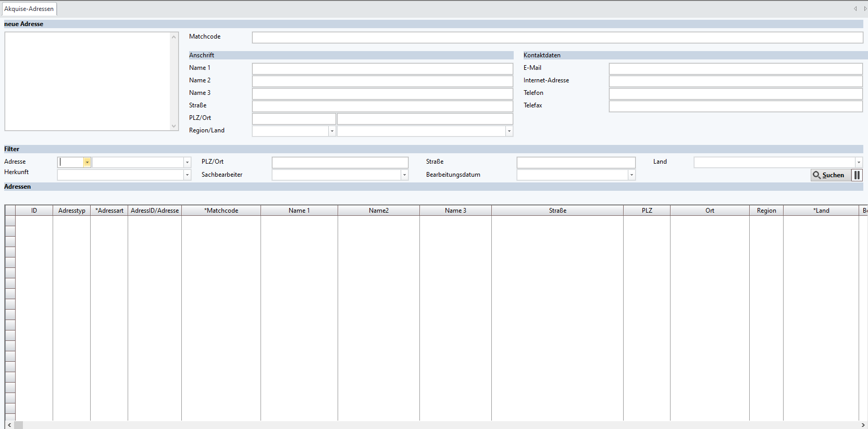The width and height of the screenshot is (868, 429).
Task: Click the pause icon beside Suchen
Action: 857,175
